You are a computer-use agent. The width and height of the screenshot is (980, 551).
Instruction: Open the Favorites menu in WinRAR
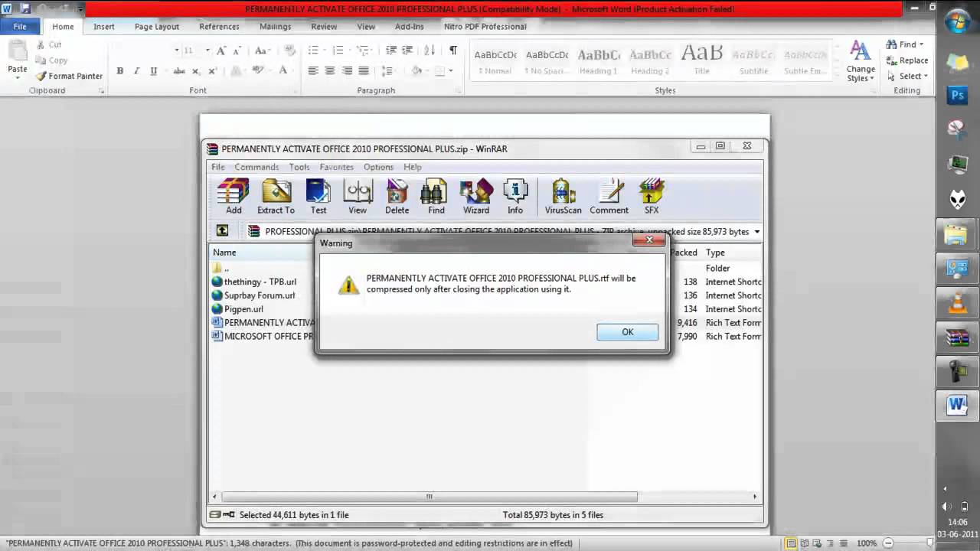(x=337, y=167)
